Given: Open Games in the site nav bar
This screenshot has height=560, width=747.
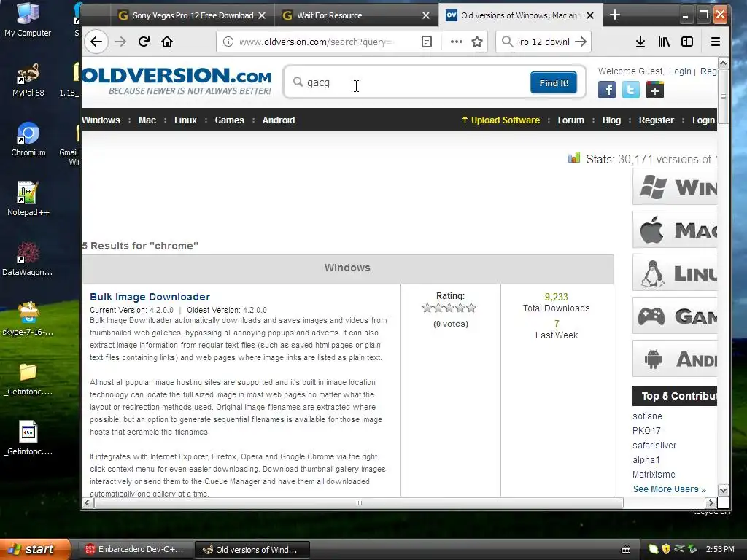Looking at the screenshot, I should pyautogui.click(x=229, y=120).
